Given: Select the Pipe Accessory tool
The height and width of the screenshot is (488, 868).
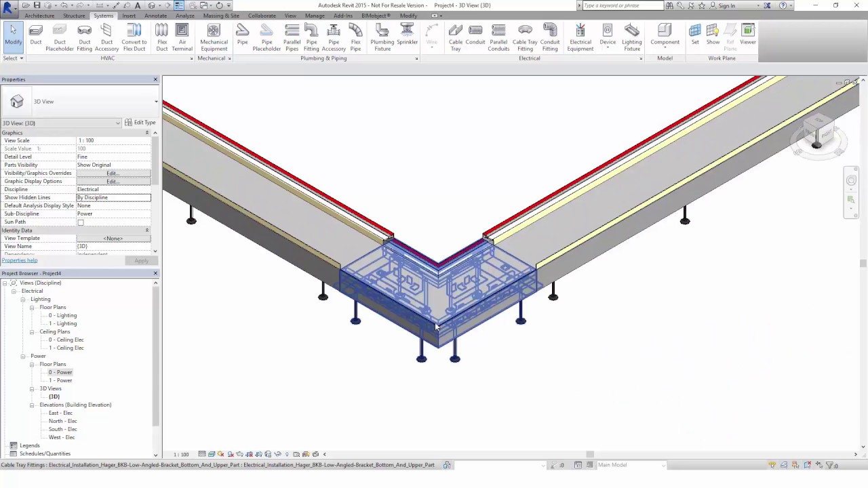Looking at the screenshot, I should pyautogui.click(x=333, y=37).
